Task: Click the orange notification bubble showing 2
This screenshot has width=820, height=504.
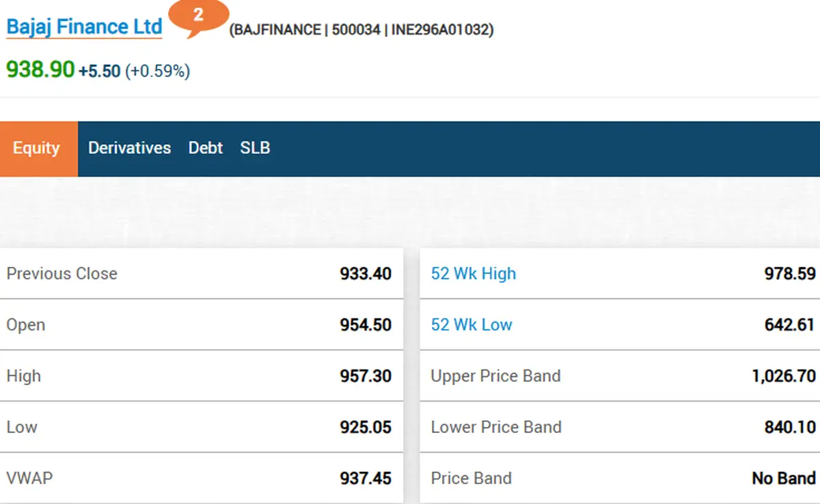Action: click(198, 18)
